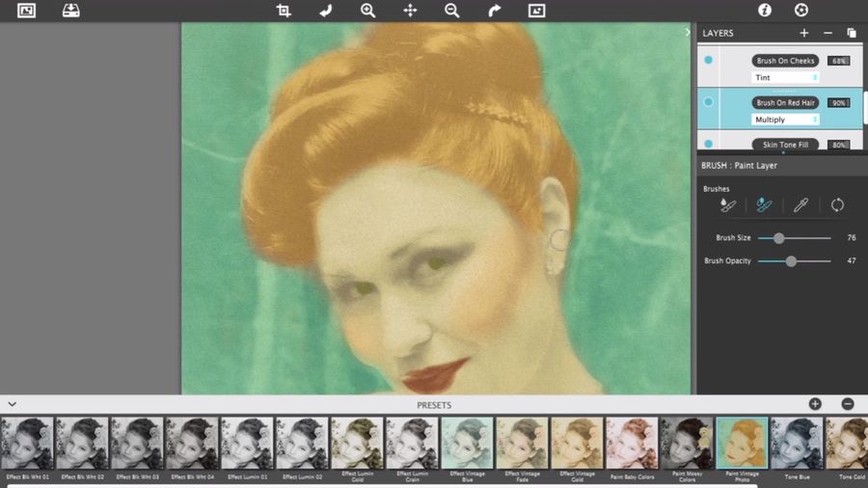This screenshot has width=868, height=488.
Task: Duplicate layer using the copy icon
Action: coord(852,33)
